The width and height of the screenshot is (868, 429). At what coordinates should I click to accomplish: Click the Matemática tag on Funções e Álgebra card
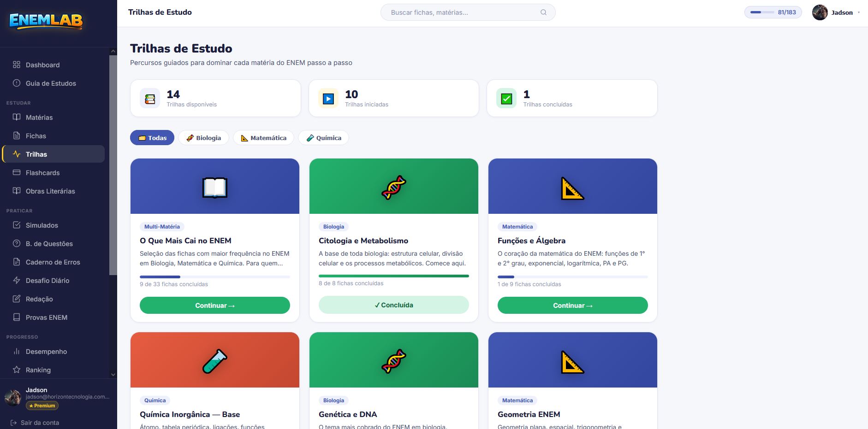coord(517,226)
